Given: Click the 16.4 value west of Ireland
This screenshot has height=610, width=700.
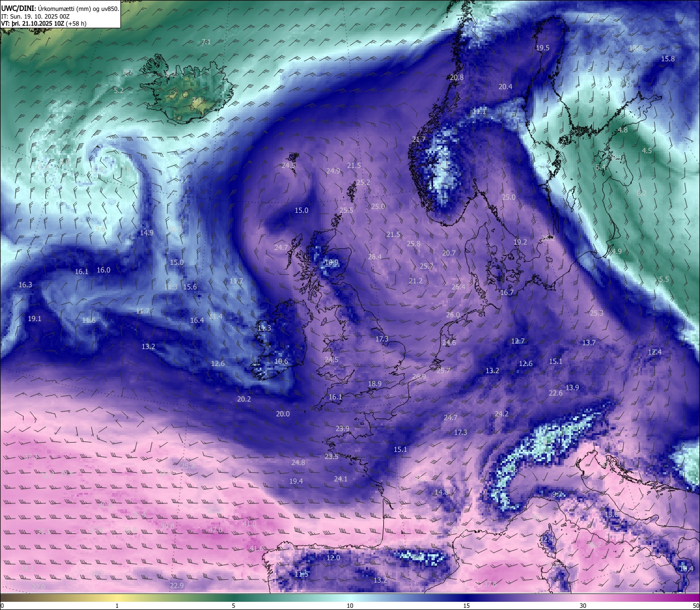Looking at the screenshot, I should tap(197, 320).
